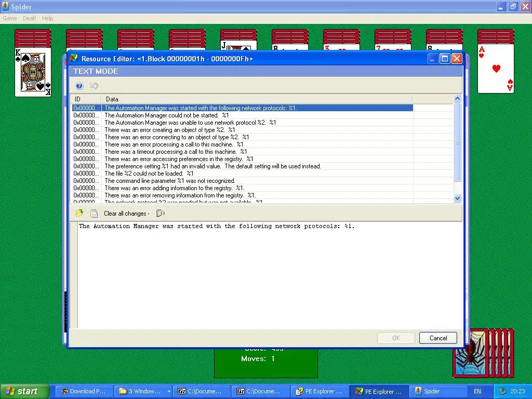This screenshot has width=532, height=399.
Task: Open the Help menu in Spider
Action: 47,18
